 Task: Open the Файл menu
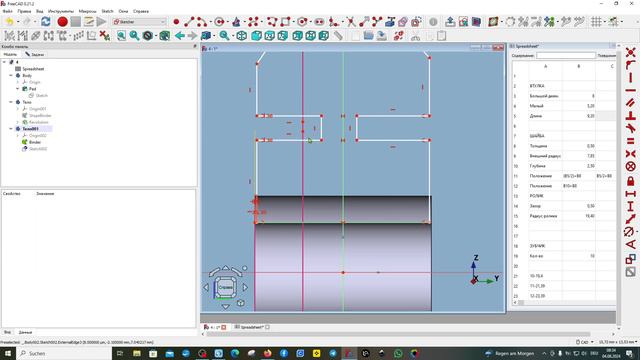click(7, 11)
